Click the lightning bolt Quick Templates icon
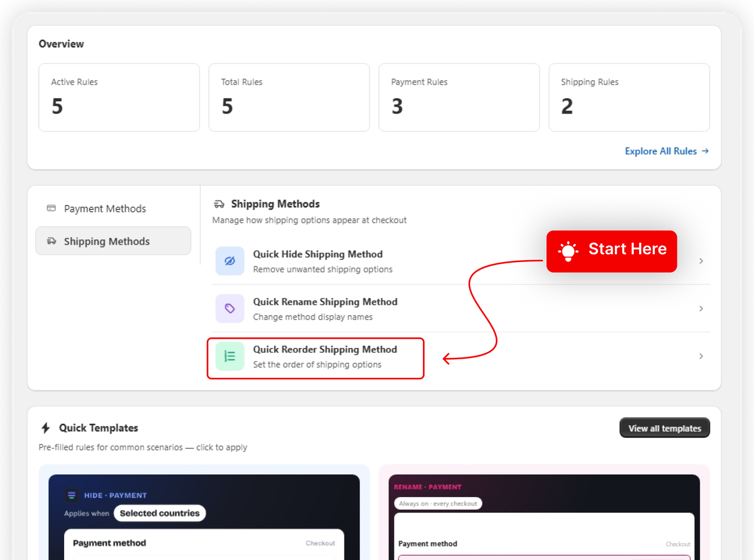Viewport: 754px width, 560px height. click(45, 428)
